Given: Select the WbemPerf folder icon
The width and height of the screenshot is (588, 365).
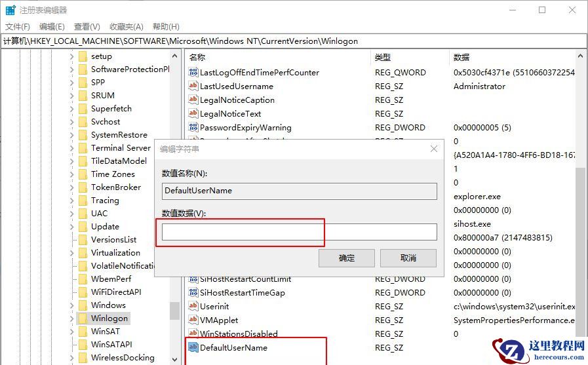Looking at the screenshot, I should pos(83,279).
